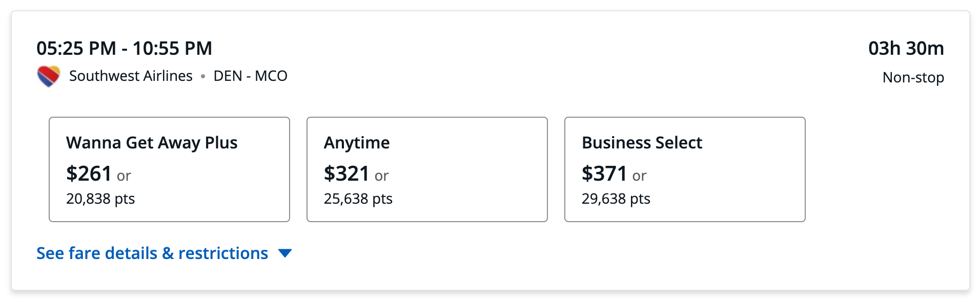Click the $371 fare price

(x=604, y=174)
